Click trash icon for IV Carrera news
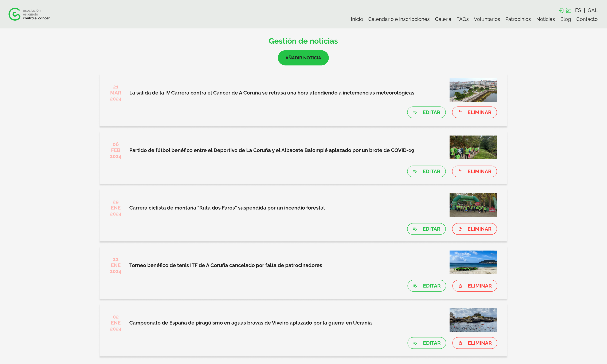 coord(460,112)
